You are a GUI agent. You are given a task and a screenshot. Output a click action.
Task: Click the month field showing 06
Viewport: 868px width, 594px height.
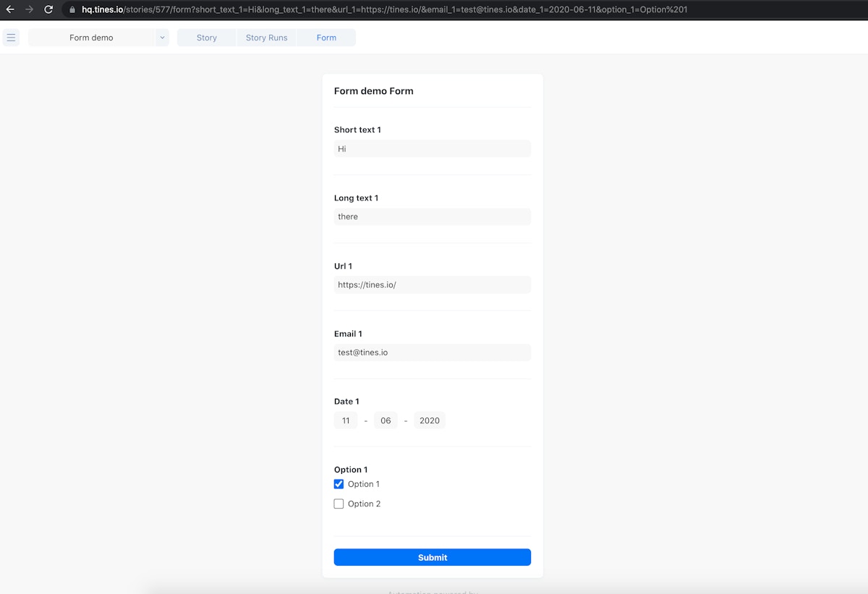(386, 420)
